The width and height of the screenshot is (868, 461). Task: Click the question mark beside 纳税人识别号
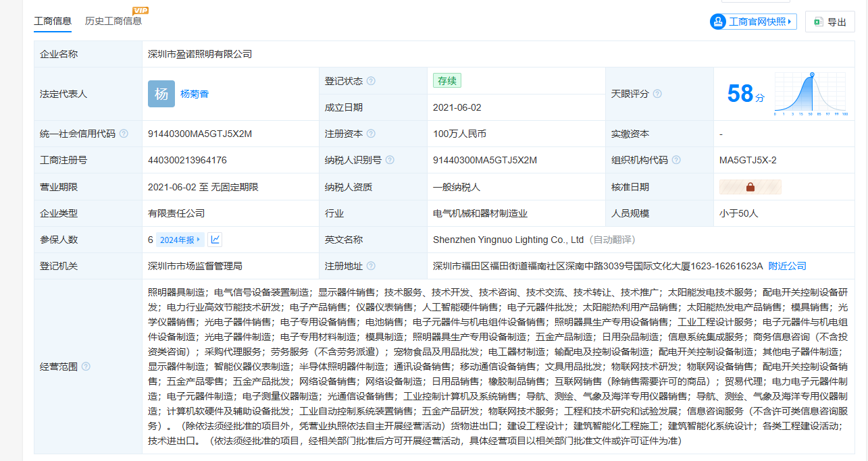tap(390, 160)
